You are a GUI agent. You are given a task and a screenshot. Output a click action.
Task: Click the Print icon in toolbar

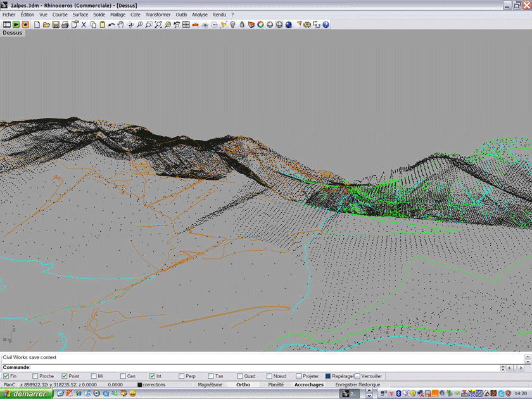[65, 25]
